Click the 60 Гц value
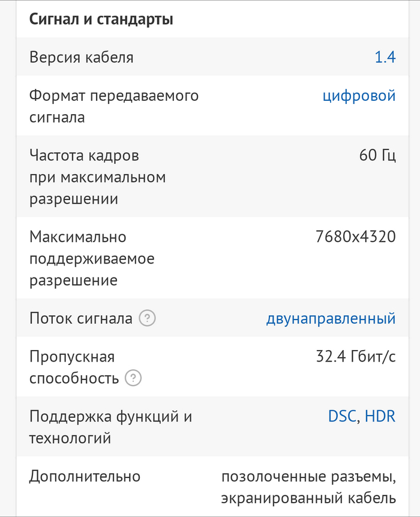Image resolution: width=420 pixels, height=517 pixels. (377, 156)
